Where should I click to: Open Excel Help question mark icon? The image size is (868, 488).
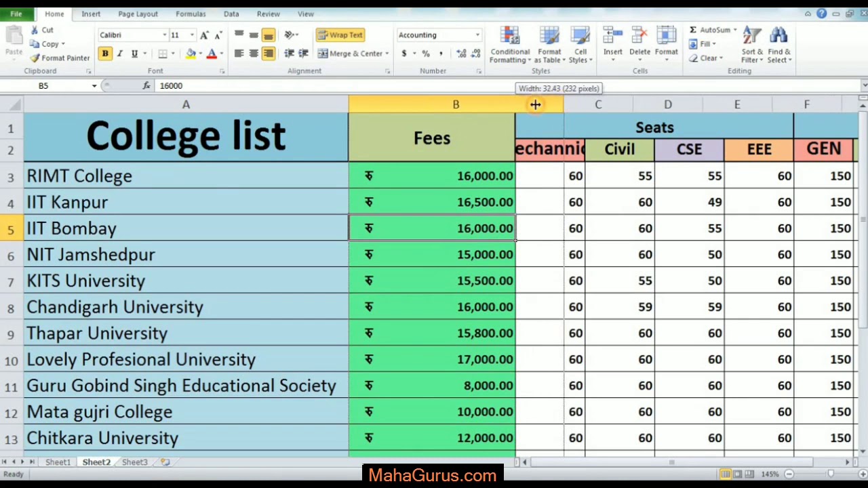point(821,14)
